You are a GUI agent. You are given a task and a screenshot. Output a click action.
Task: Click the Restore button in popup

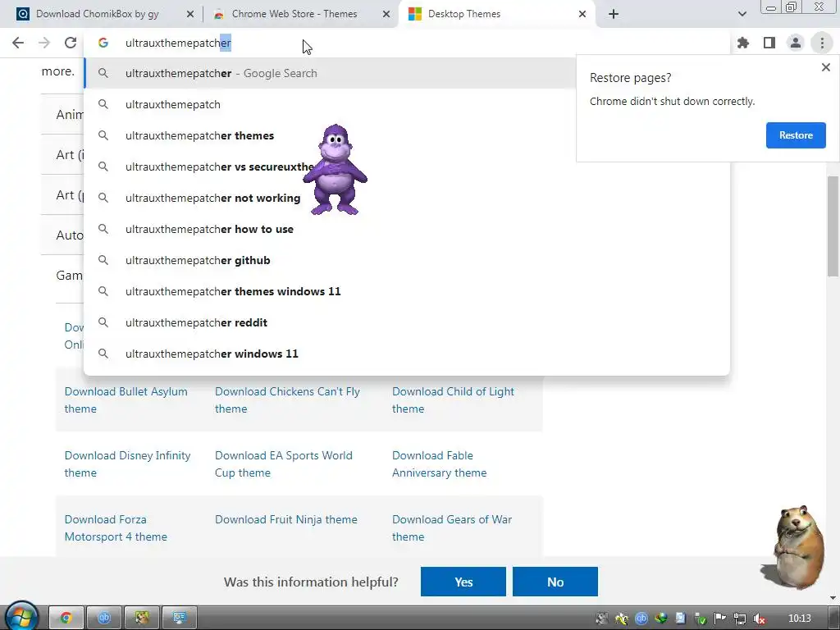[x=796, y=135]
